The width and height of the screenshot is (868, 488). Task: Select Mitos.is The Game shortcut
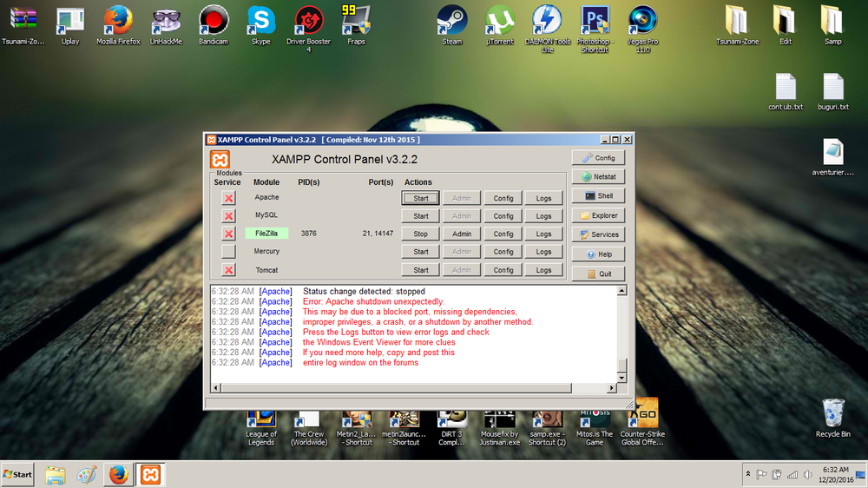(x=595, y=429)
